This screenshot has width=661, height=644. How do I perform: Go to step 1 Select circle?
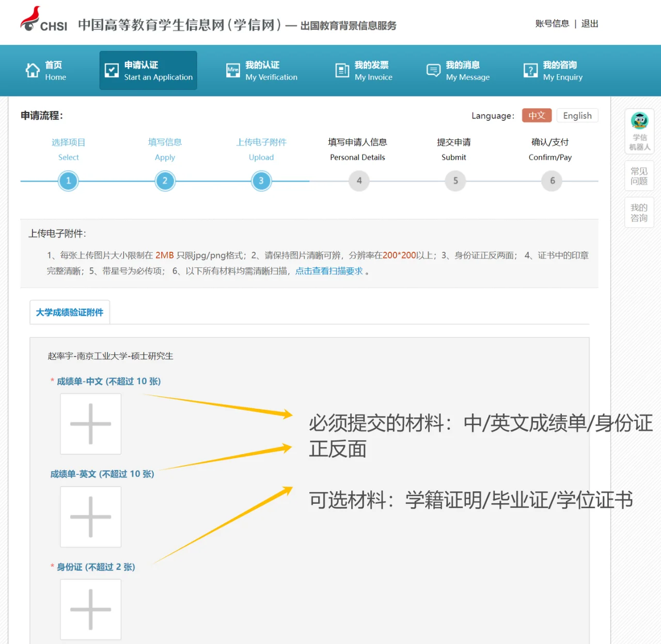pos(68,181)
